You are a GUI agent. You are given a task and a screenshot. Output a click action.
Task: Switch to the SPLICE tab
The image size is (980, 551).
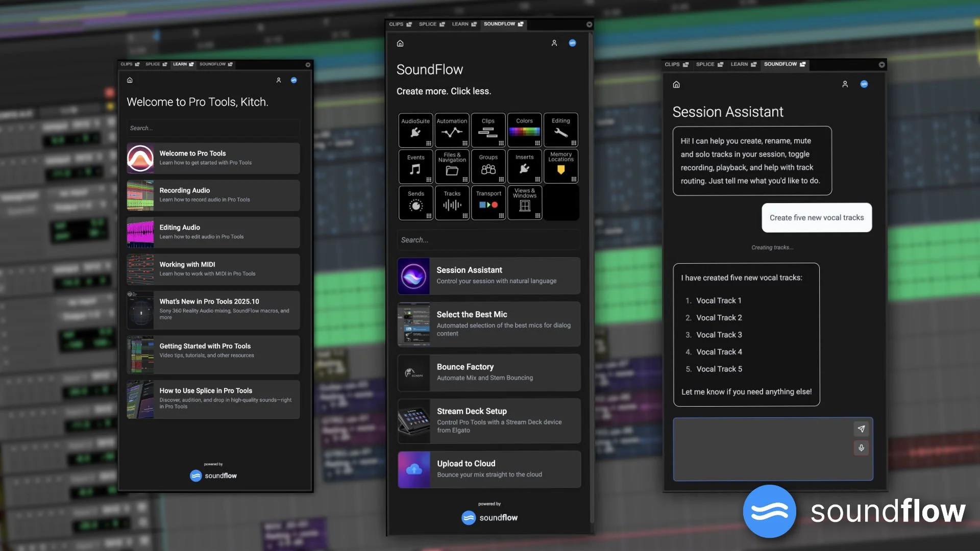(x=429, y=24)
